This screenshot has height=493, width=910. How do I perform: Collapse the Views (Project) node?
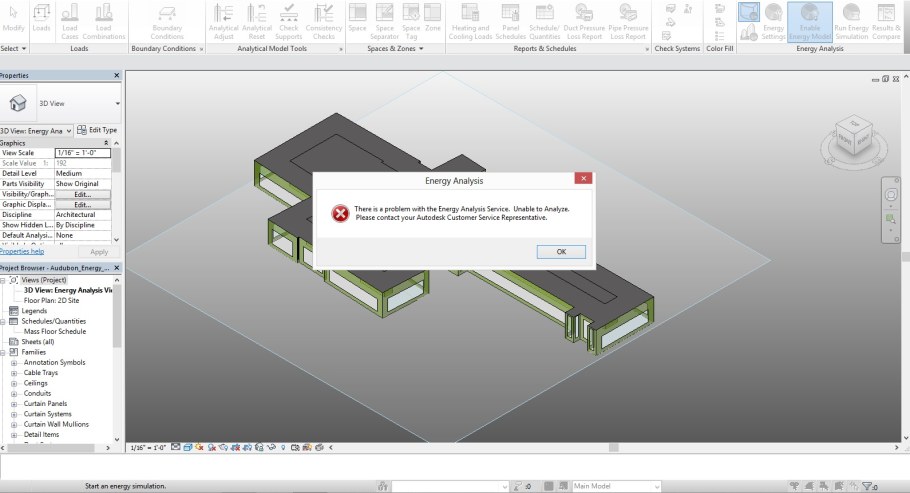(x=3, y=280)
